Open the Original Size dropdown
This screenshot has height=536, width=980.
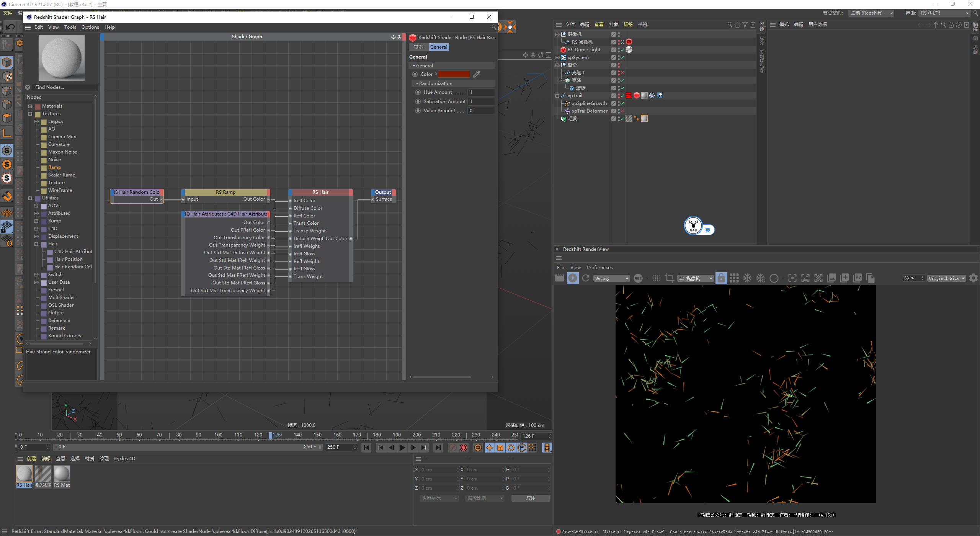coord(946,278)
